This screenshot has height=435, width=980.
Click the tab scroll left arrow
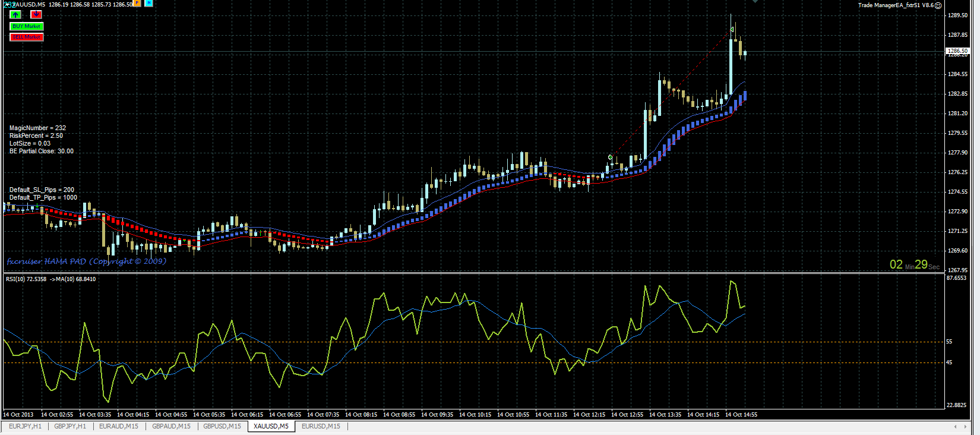955,427
